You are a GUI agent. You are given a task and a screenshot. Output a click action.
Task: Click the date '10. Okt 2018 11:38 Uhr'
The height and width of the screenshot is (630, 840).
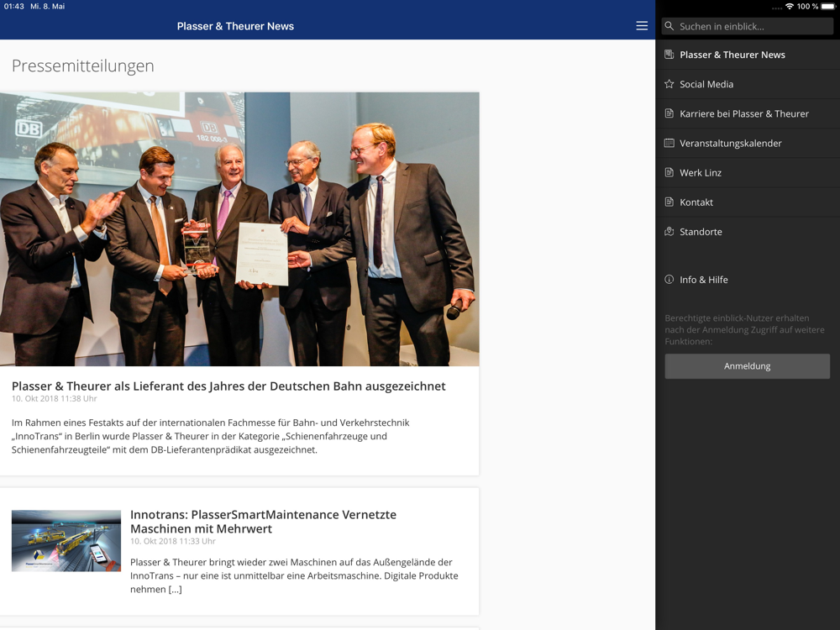54,398
